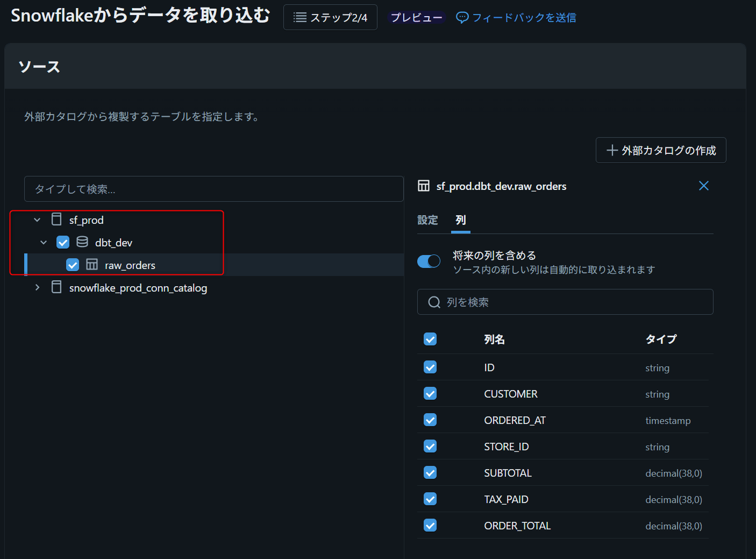Click the CUSTOMER column name

(511, 394)
